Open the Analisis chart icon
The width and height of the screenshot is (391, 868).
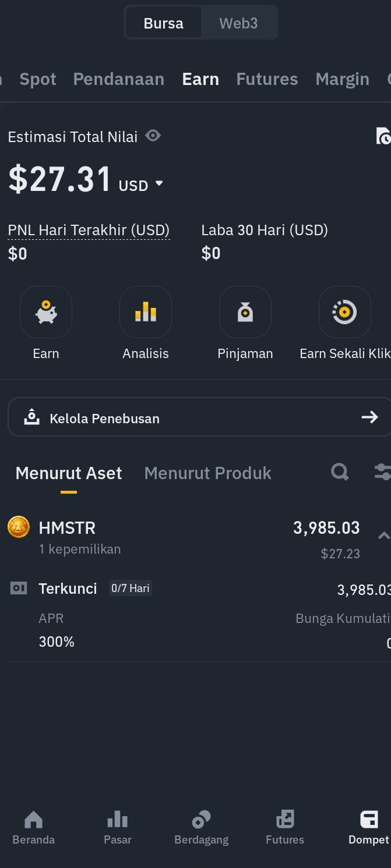(x=146, y=313)
